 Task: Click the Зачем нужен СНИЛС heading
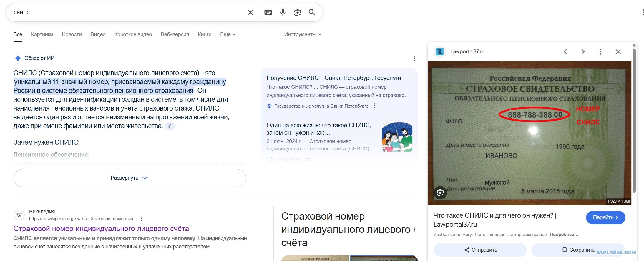point(47,142)
